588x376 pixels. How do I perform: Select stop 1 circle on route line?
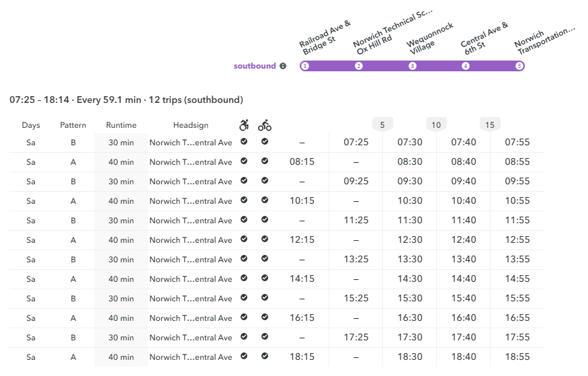coord(305,66)
